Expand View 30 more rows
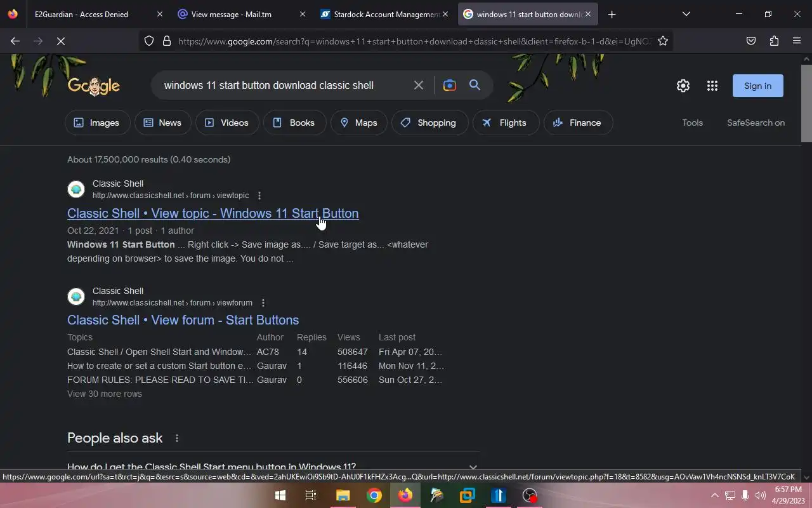 pyautogui.click(x=105, y=394)
